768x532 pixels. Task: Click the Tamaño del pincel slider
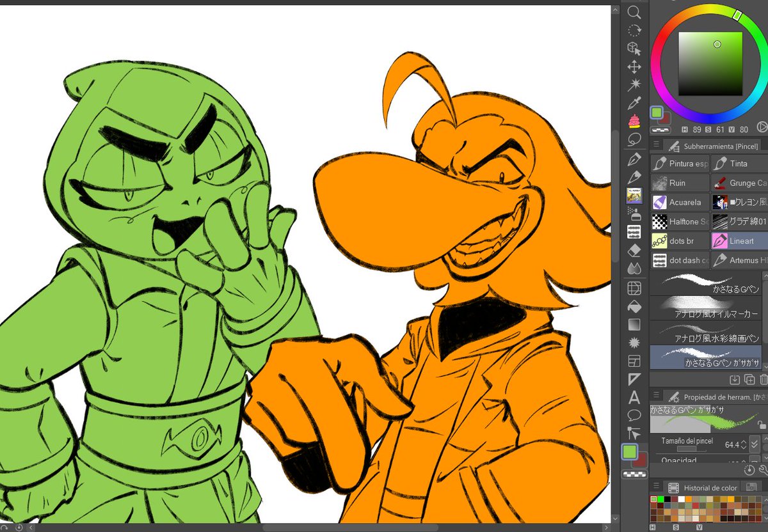tap(692, 450)
